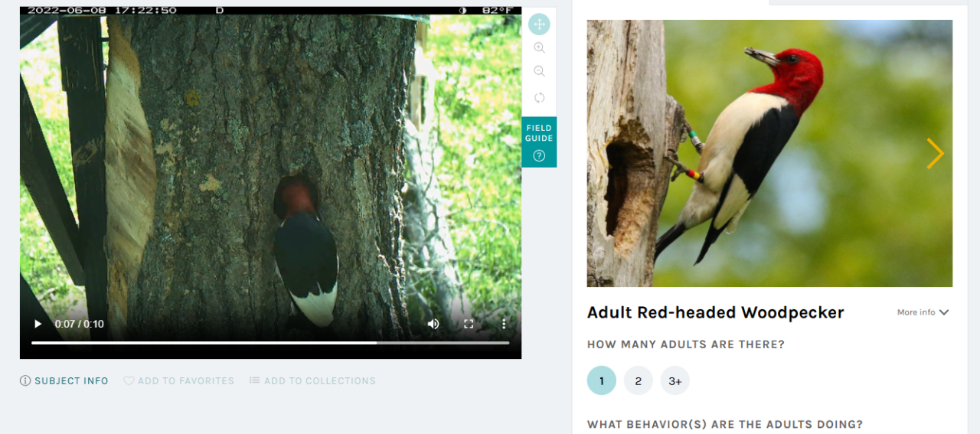
Task: Select 1 for number of adults
Action: click(x=602, y=380)
